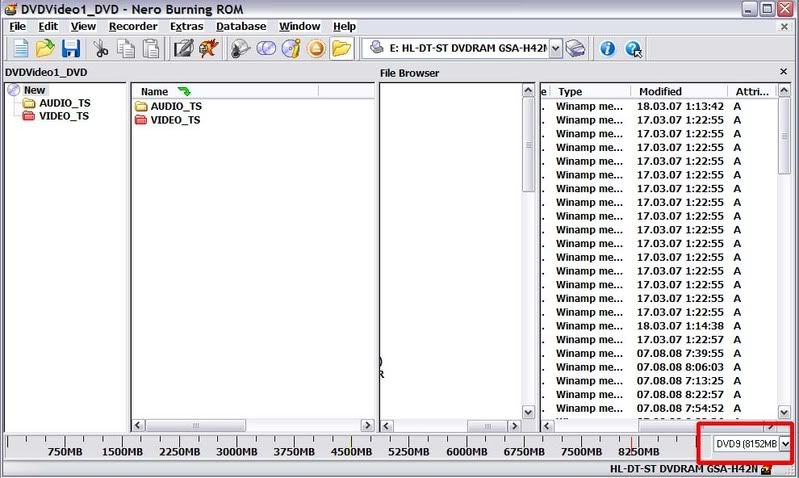Click the red 8250MB limit marker
Viewport: 799px width, 478px height.
632,442
